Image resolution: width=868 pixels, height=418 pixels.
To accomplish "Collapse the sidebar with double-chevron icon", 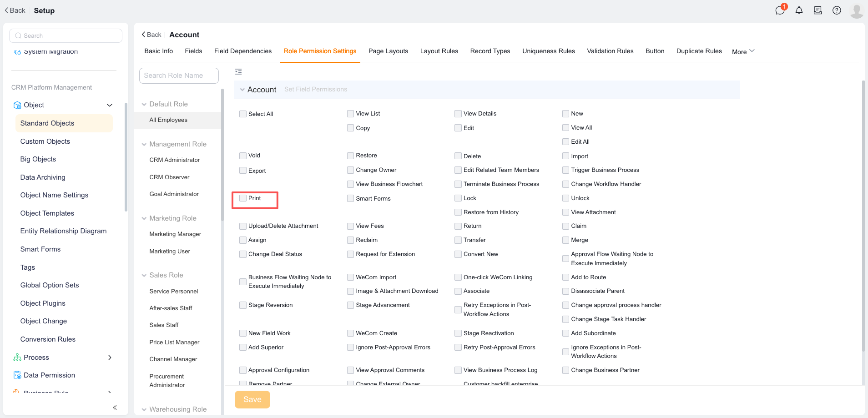I will (115, 408).
